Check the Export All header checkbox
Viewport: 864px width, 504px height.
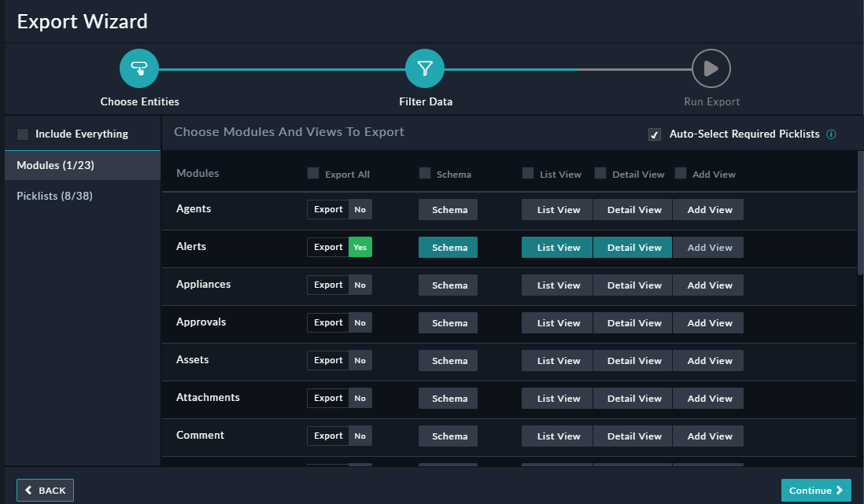312,174
